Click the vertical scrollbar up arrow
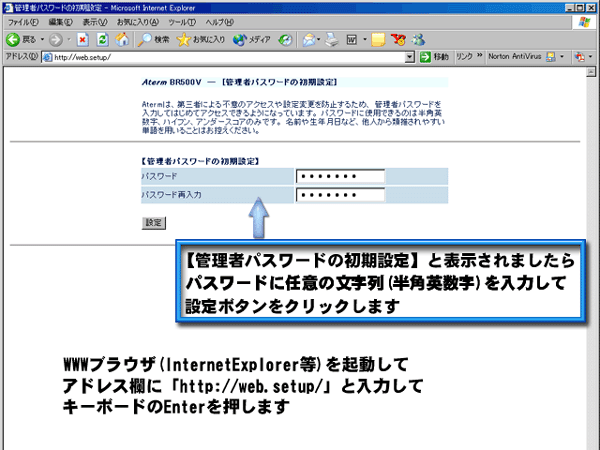Image resolution: width=600 pixels, height=450 pixels. click(591, 72)
